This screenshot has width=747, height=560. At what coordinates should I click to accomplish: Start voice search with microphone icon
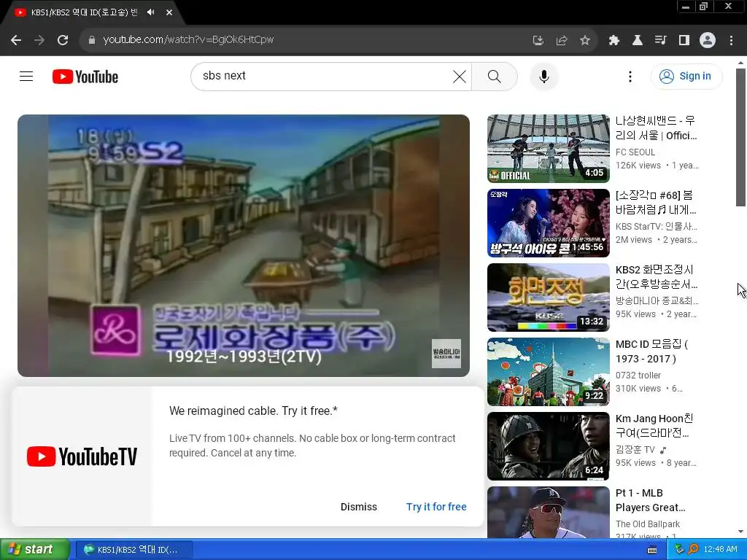(x=544, y=76)
